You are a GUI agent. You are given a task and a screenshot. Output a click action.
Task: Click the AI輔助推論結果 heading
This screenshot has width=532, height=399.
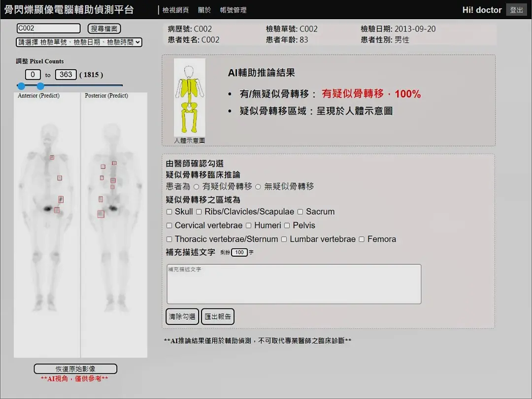[261, 72]
